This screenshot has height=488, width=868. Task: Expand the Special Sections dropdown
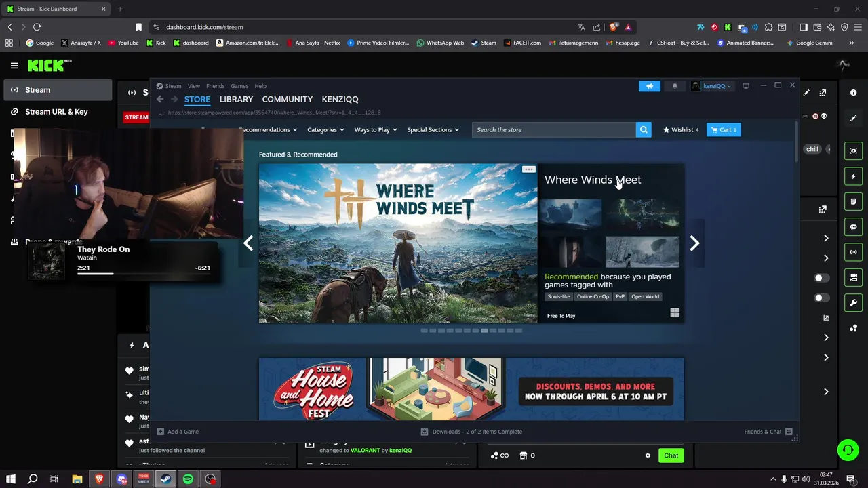(433, 129)
